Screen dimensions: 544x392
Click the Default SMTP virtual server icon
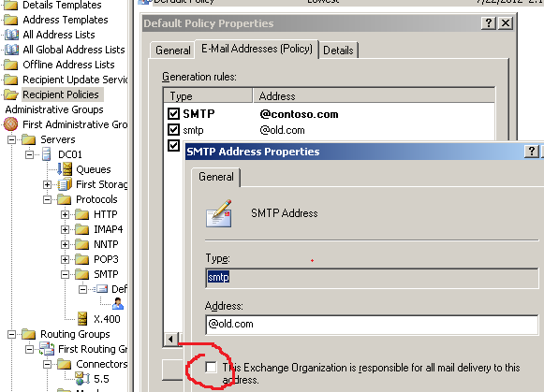[101, 289]
